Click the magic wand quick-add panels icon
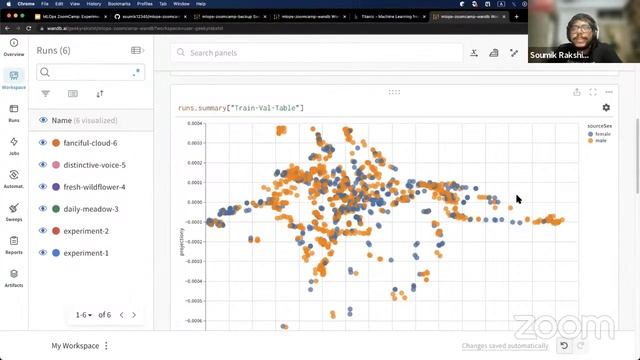The height and width of the screenshot is (360, 640). (x=514, y=53)
